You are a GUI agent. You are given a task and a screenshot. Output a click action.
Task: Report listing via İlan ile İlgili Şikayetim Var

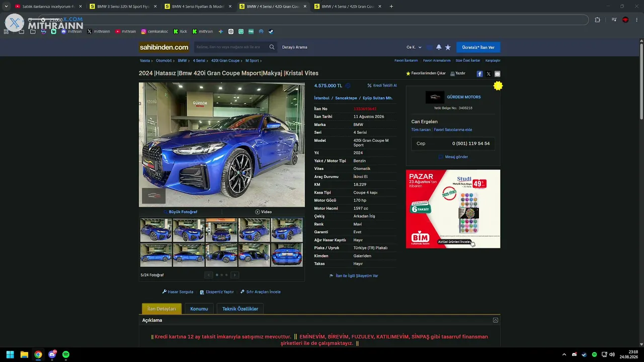354,276
